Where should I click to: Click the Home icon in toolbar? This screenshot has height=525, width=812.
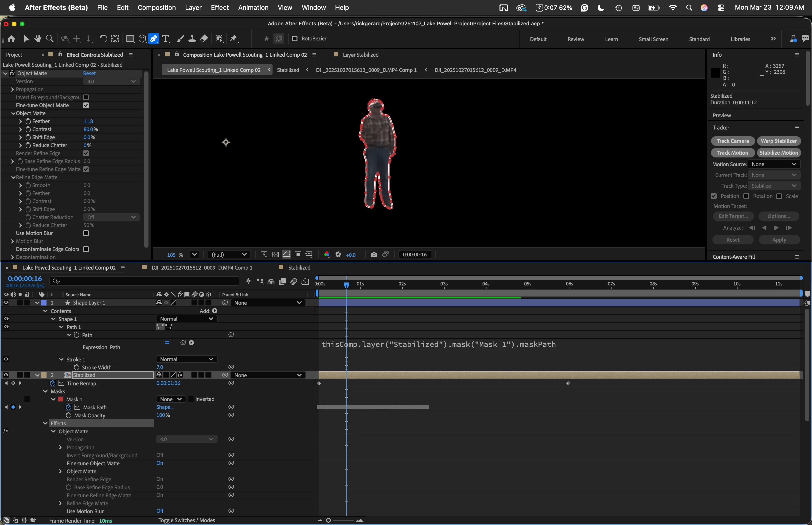coord(11,39)
